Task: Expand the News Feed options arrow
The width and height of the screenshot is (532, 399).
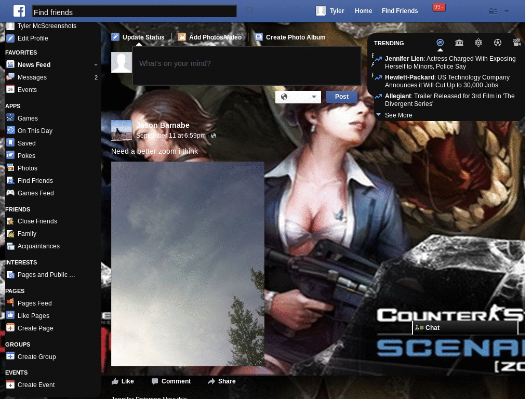Action: click(x=96, y=65)
